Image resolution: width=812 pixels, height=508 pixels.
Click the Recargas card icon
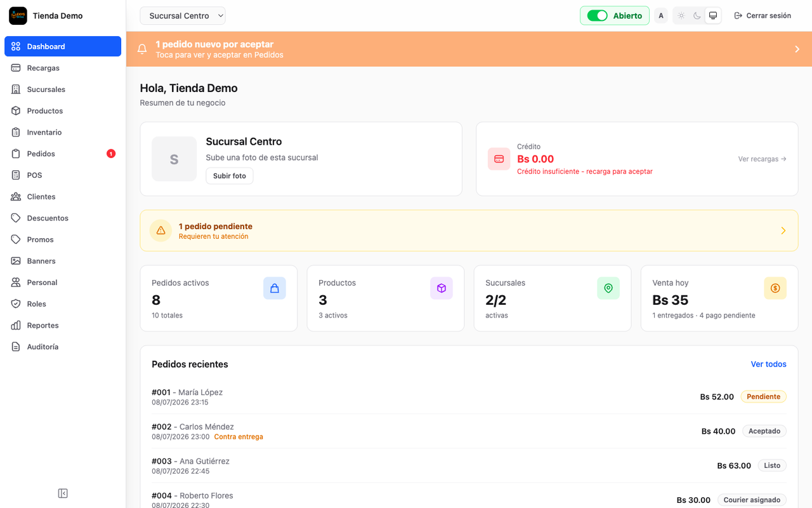[x=16, y=68]
